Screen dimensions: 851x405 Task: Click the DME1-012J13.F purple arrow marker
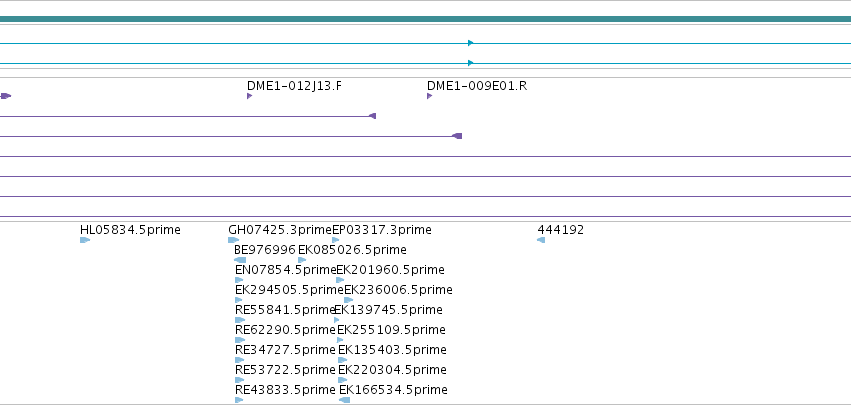[x=250, y=96]
